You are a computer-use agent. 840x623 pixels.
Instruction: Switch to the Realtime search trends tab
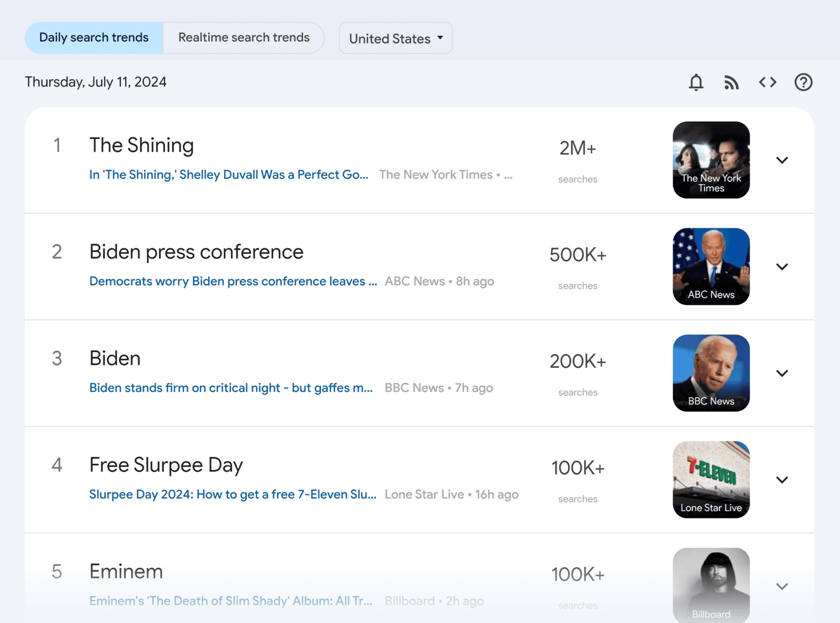tap(244, 37)
